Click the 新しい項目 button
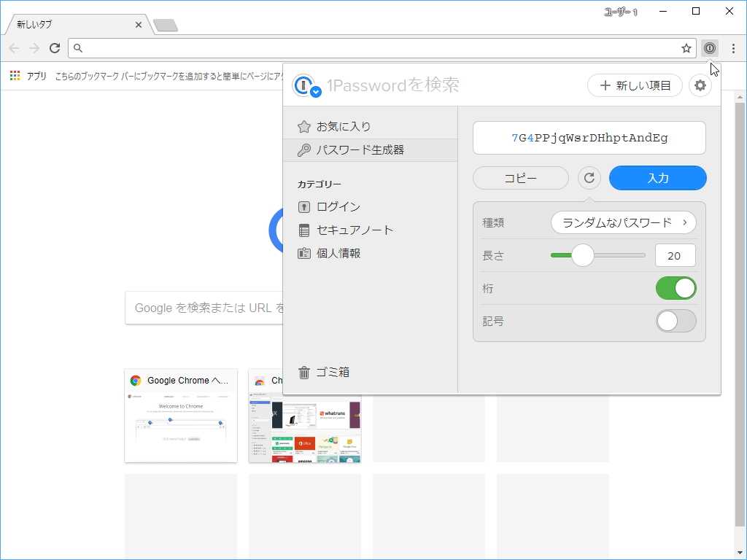 (x=635, y=85)
